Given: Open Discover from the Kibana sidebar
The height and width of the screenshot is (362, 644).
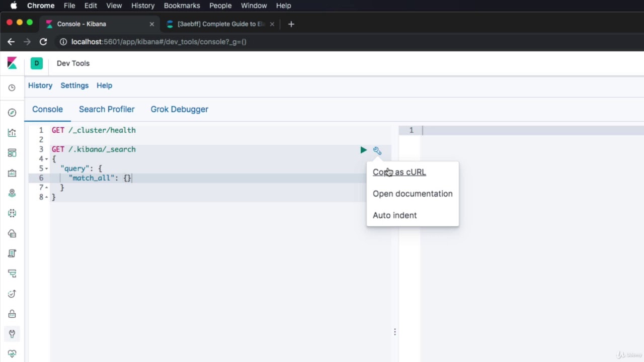Looking at the screenshot, I should tap(12, 113).
